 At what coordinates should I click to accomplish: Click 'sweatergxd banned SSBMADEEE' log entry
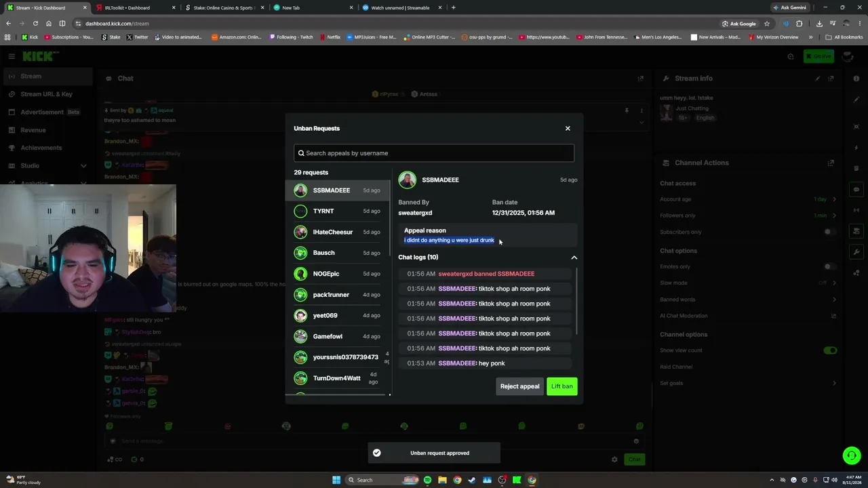tap(485, 274)
